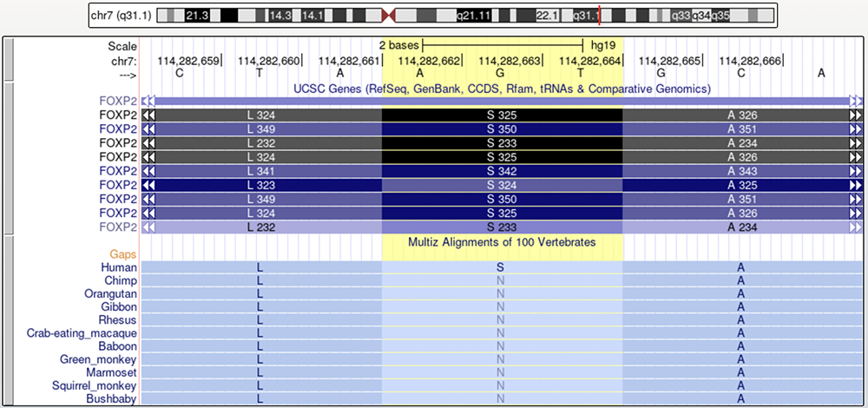Screen dimensions: 868x408
Task: Jump to previous exon via L 341 row arrow
Action: click(x=148, y=171)
